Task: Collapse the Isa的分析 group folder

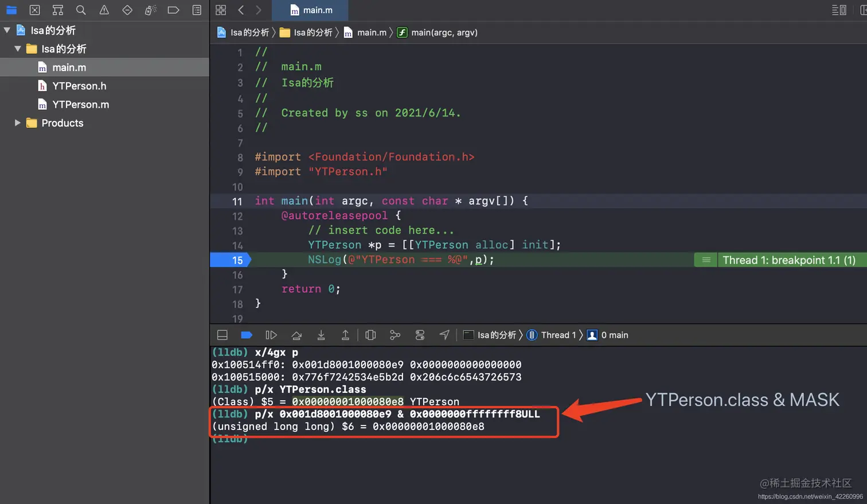Action: click(18, 49)
